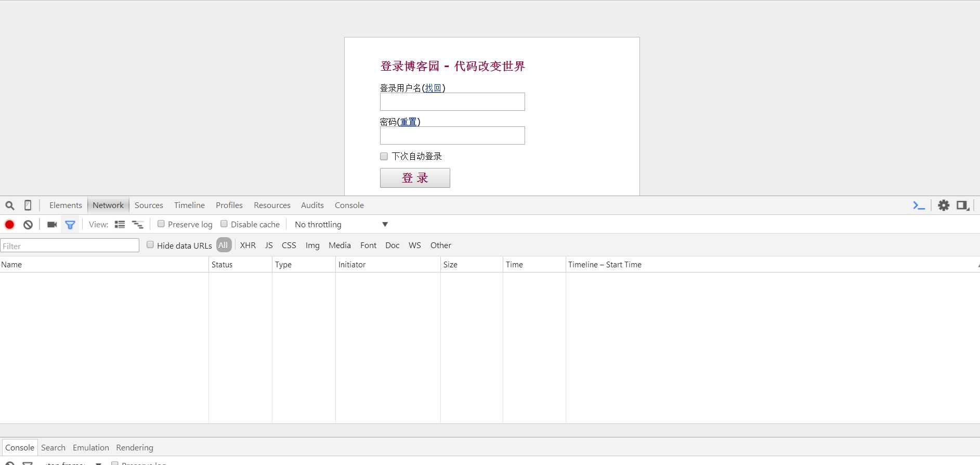Enable Disable cache checkbox

(x=224, y=224)
